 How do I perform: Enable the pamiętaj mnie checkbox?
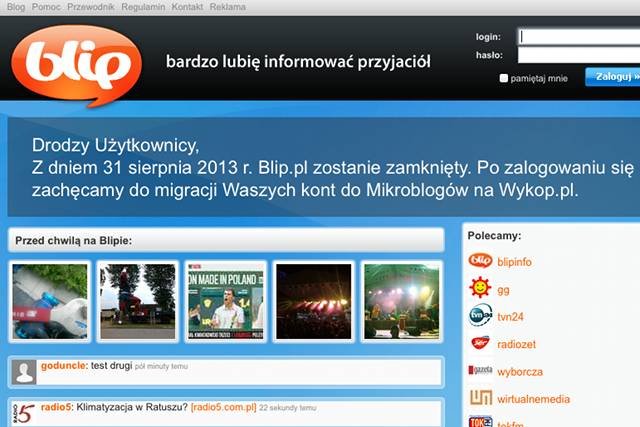pos(504,78)
